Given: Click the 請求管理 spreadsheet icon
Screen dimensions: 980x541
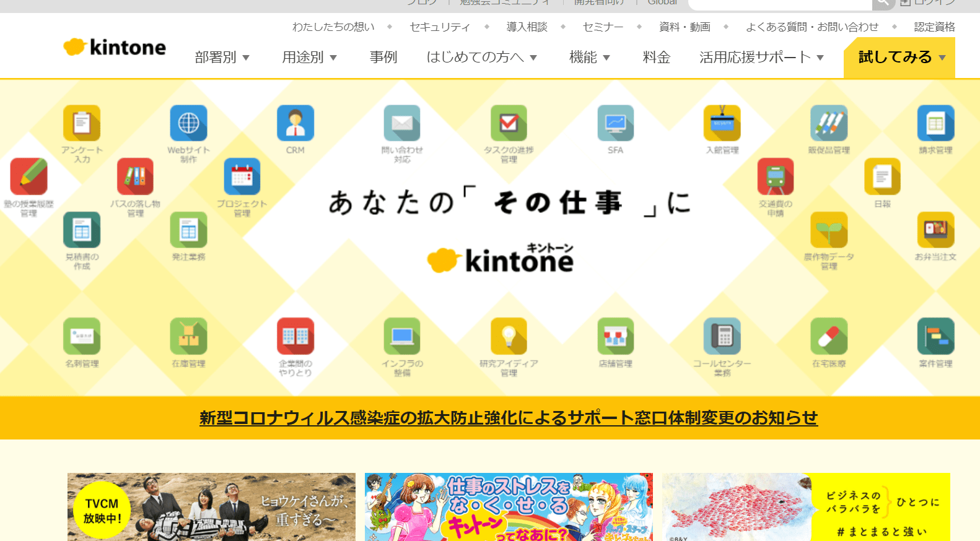Looking at the screenshot, I should click(936, 123).
